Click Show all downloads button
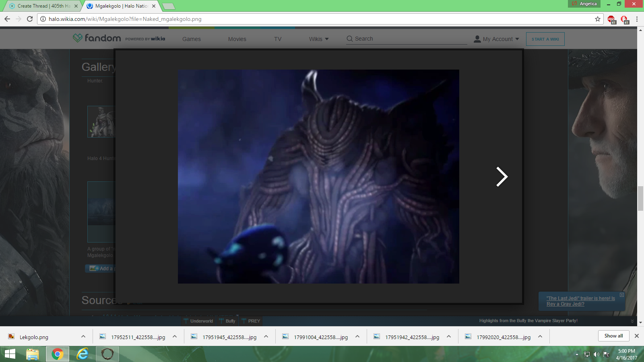Screen dimensions: 644x362 click(x=613, y=336)
